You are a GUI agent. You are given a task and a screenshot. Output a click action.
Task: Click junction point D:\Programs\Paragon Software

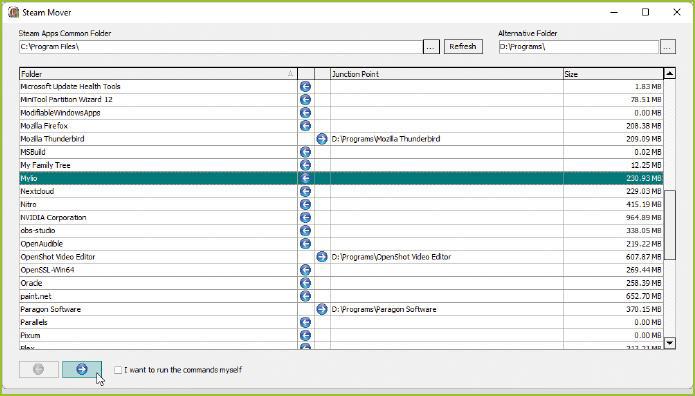pyautogui.click(x=384, y=309)
